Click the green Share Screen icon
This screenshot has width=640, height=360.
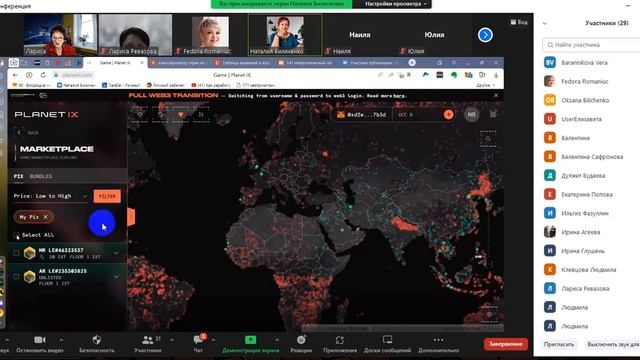point(250,340)
